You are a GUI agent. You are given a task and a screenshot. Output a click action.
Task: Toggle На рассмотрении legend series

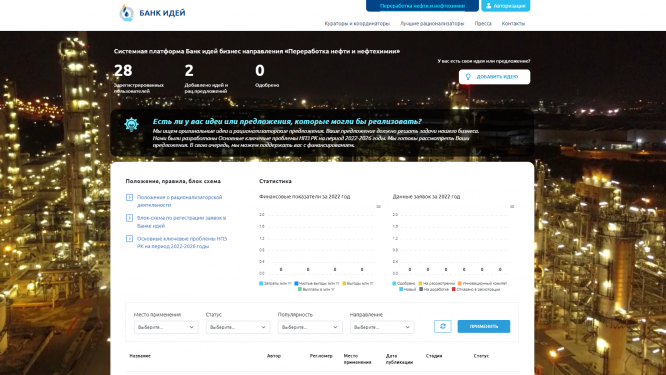point(437,283)
